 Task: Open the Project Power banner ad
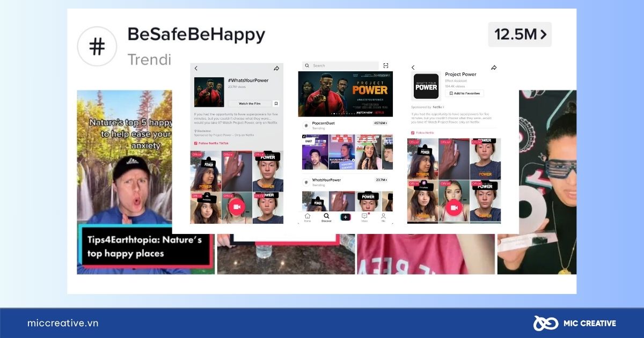[345, 94]
